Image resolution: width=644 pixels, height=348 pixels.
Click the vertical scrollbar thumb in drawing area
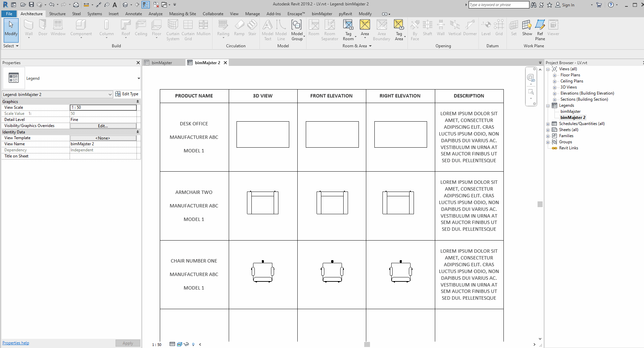540,204
